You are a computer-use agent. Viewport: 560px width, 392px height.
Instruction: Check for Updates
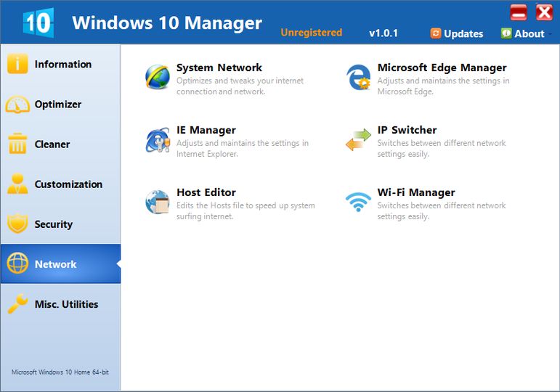click(x=457, y=33)
